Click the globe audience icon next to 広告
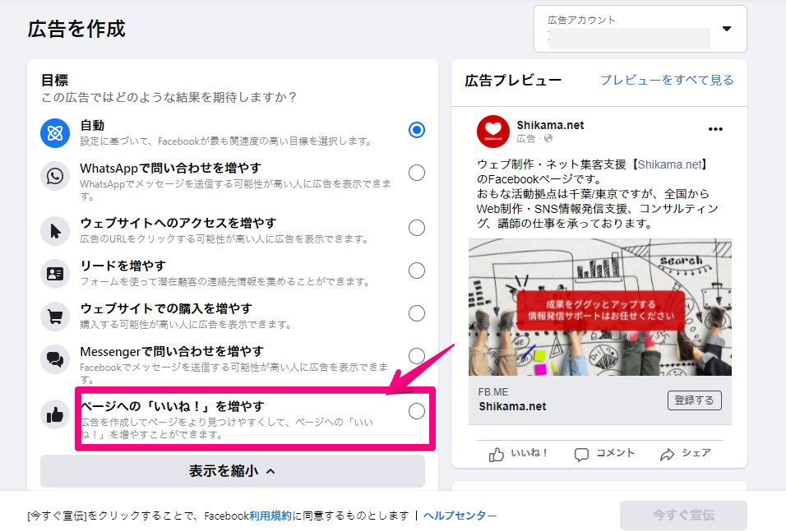This screenshot has height=532, width=786. click(x=548, y=138)
